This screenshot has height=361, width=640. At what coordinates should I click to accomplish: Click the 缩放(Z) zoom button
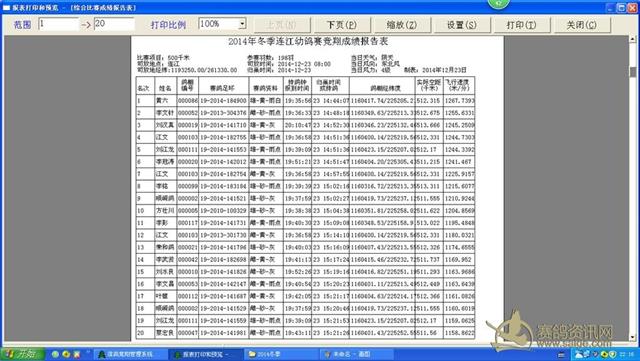401,25
